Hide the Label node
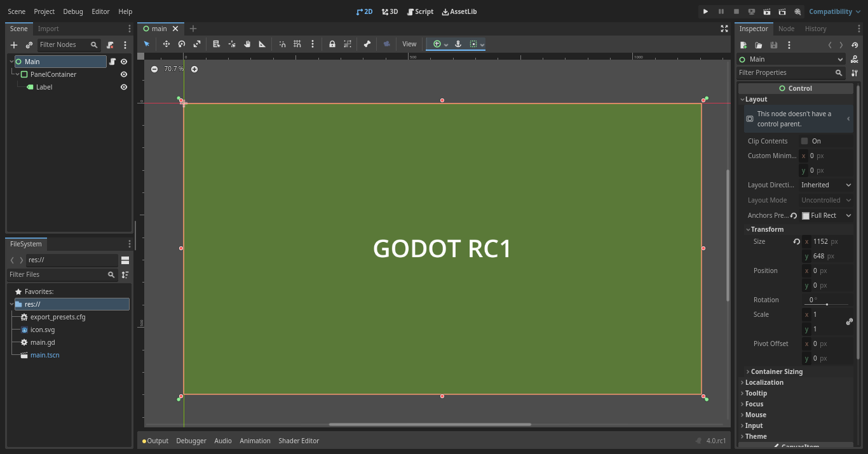The height and width of the screenshot is (454, 868). click(x=123, y=87)
